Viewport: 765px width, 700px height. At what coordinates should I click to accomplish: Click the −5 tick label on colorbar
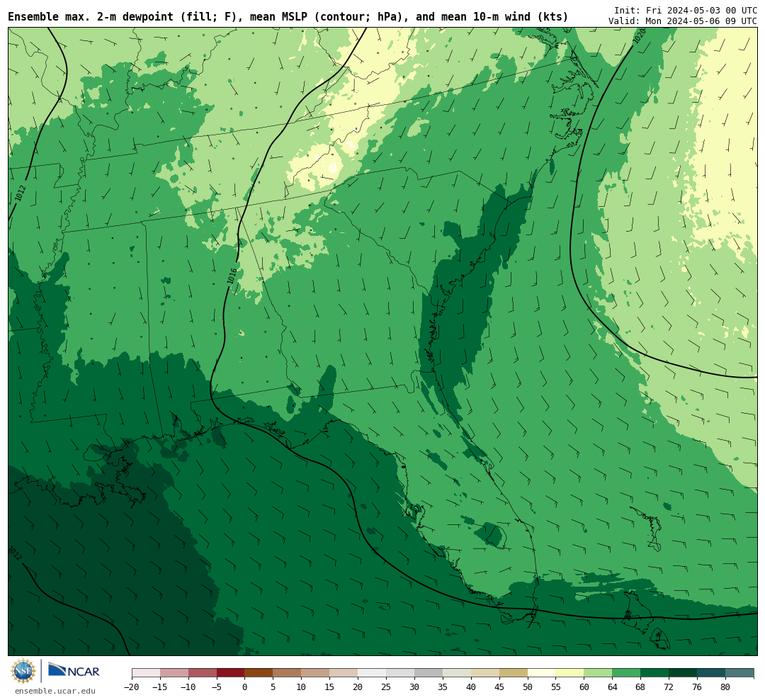pos(217,687)
